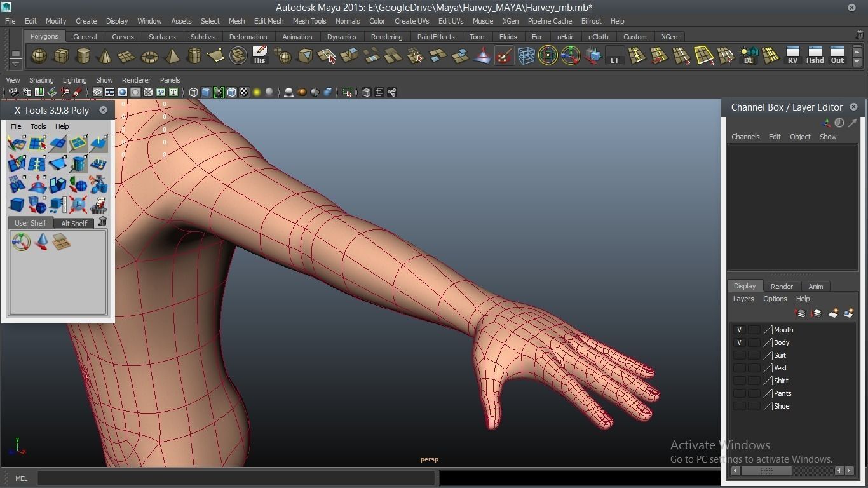Click the LT shelf icon
Image resolution: width=868 pixels, height=488 pixels.
pos(614,56)
